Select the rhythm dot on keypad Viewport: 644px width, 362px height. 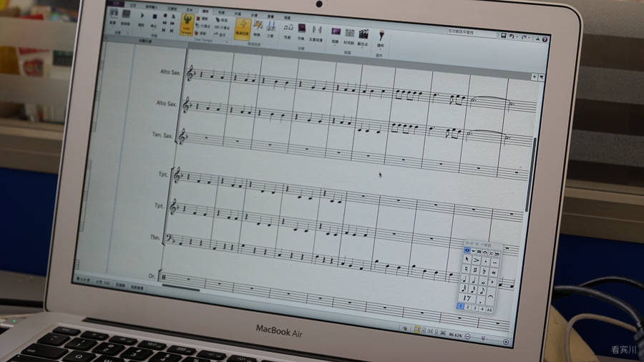(x=480, y=301)
